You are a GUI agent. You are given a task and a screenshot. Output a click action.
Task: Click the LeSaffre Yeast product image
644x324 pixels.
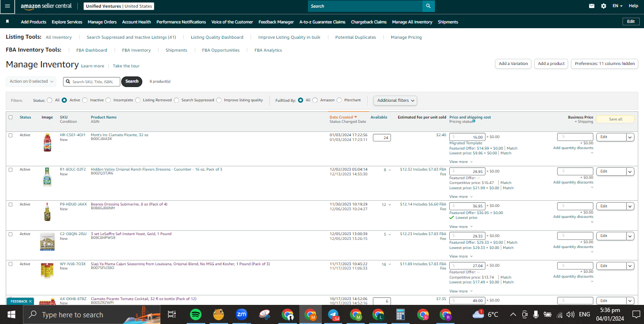click(47, 242)
